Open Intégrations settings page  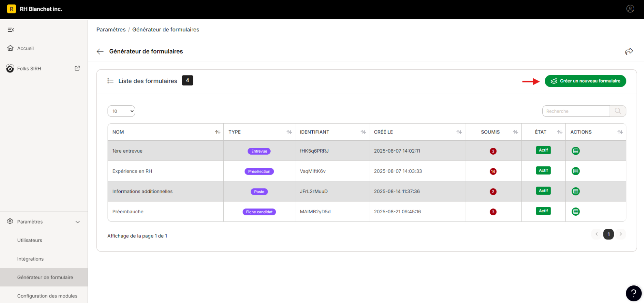click(30, 259)
